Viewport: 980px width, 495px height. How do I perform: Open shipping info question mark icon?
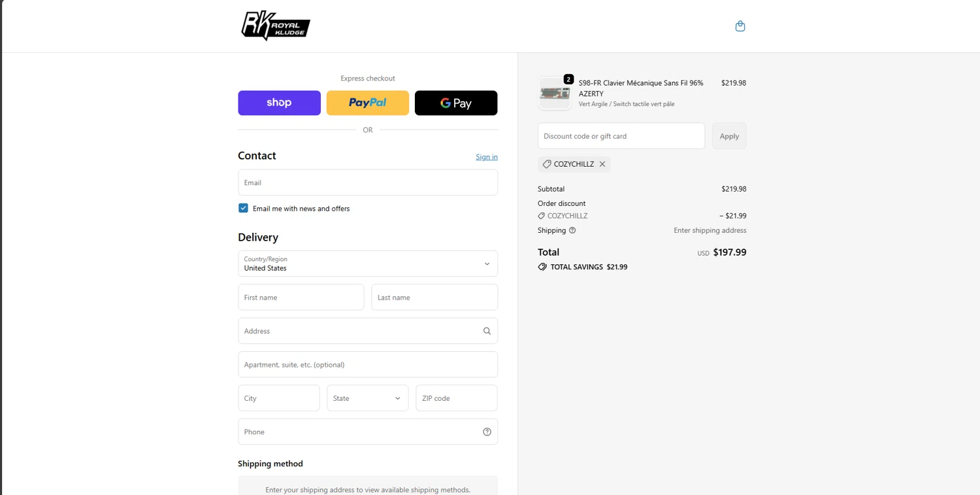[572, 230]
